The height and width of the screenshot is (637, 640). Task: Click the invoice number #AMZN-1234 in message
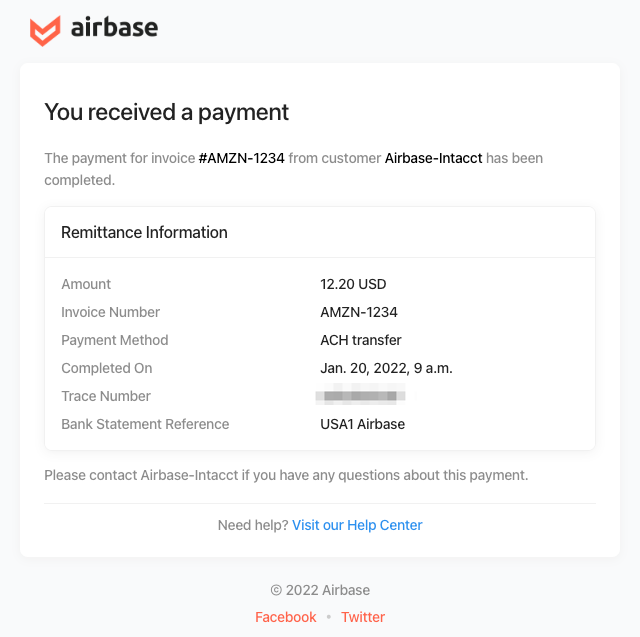242,158
